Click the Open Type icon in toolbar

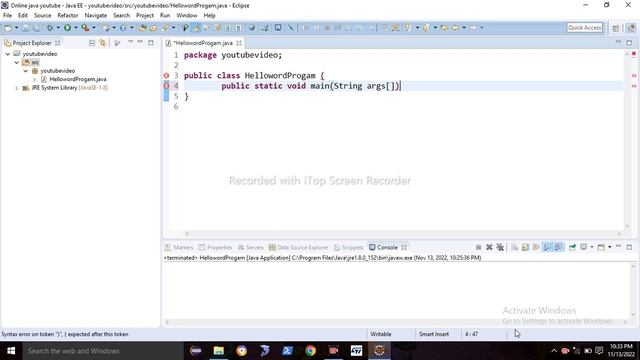pyautogui.click(x=142, y=28)
